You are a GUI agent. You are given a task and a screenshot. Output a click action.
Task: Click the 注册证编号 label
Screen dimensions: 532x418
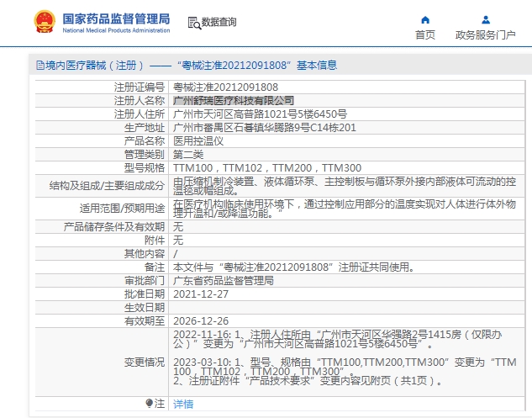click(140, 87)
